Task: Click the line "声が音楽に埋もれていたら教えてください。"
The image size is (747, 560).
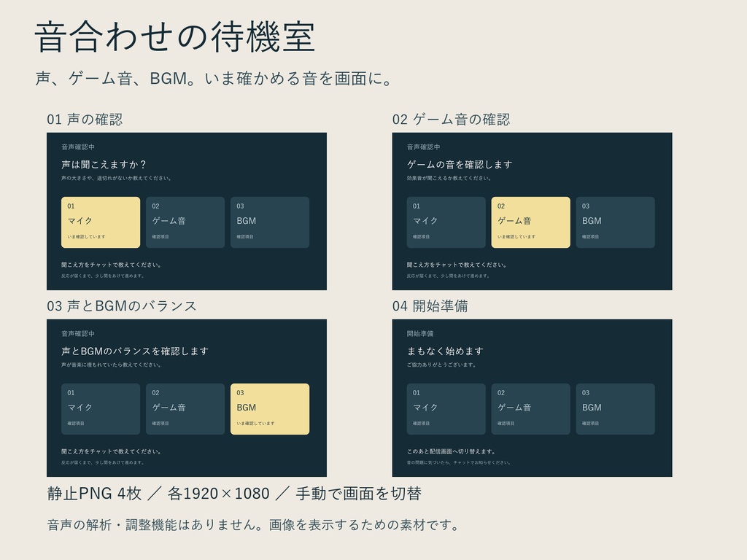Action: (112, 365)
